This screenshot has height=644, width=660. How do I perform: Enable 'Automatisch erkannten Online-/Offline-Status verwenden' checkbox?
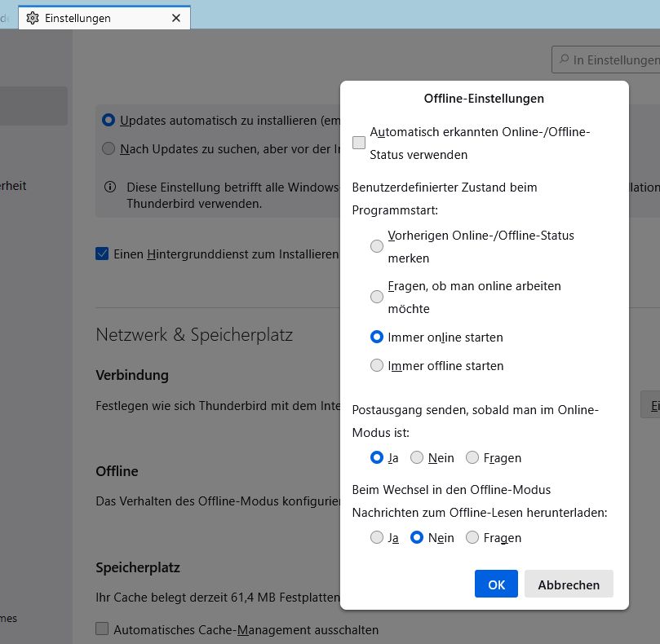359,143
